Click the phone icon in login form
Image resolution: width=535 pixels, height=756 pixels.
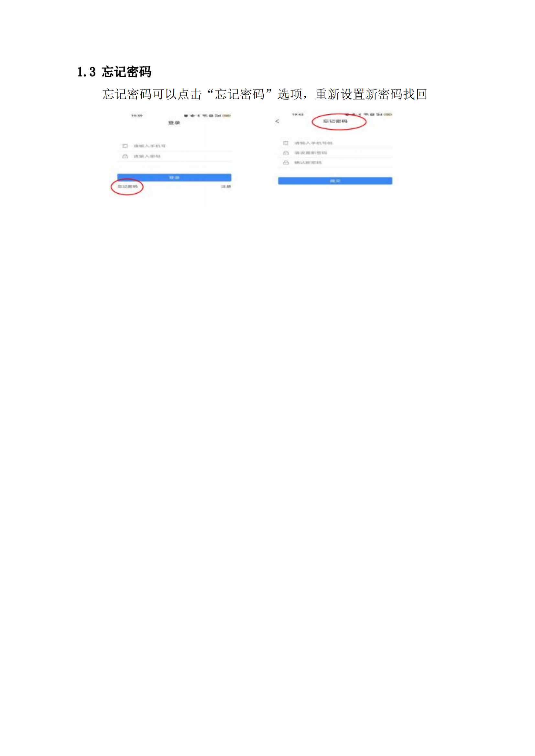tap(125, 146)
